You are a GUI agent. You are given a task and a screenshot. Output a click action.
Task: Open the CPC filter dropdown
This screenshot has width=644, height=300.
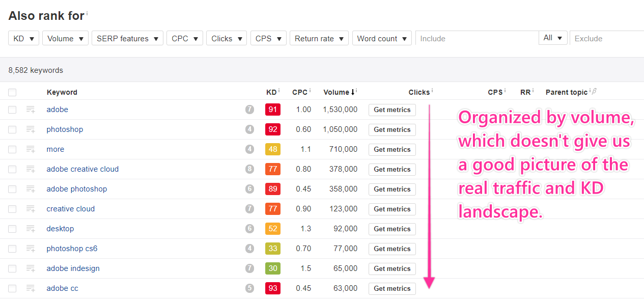click(185, 38)
